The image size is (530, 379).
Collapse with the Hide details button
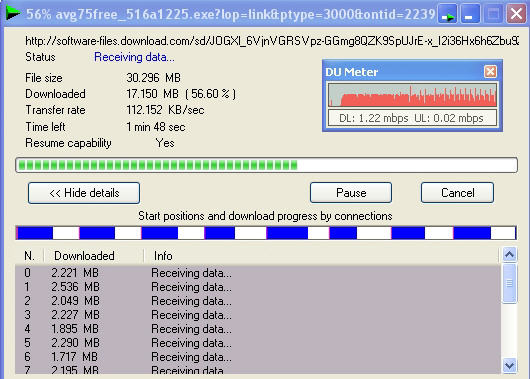click(x=84, y=193)
